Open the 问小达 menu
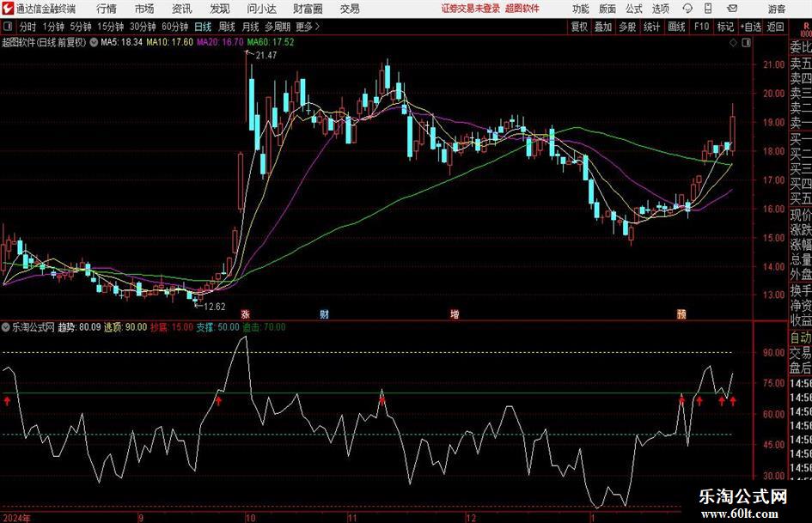 pyautogui.click(x=261, y=9)
